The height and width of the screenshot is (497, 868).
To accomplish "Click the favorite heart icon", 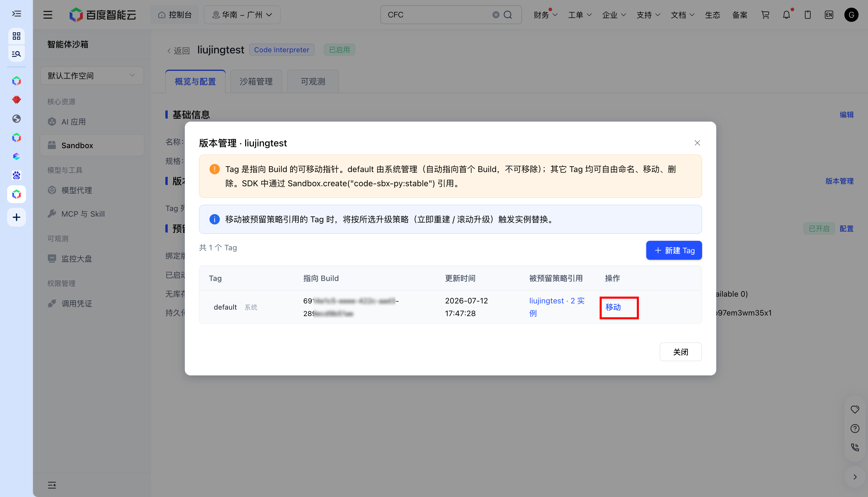I will tap(855, 409).
